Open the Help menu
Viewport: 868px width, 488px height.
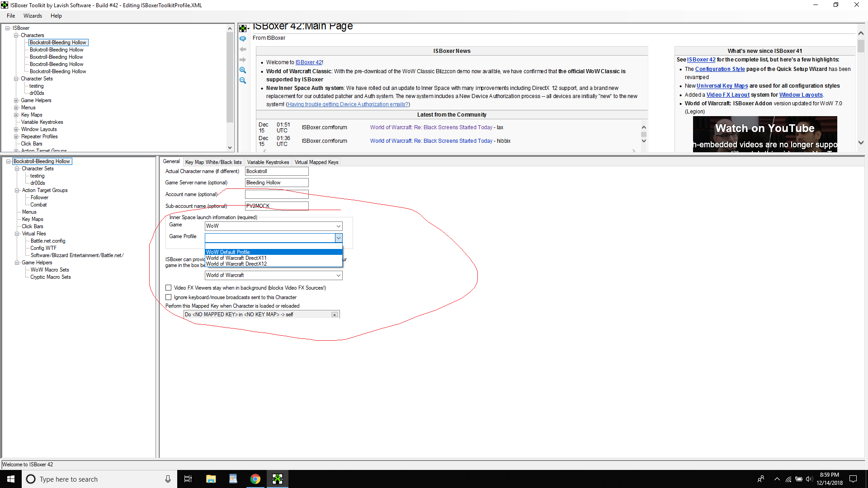tap(56, 16)
